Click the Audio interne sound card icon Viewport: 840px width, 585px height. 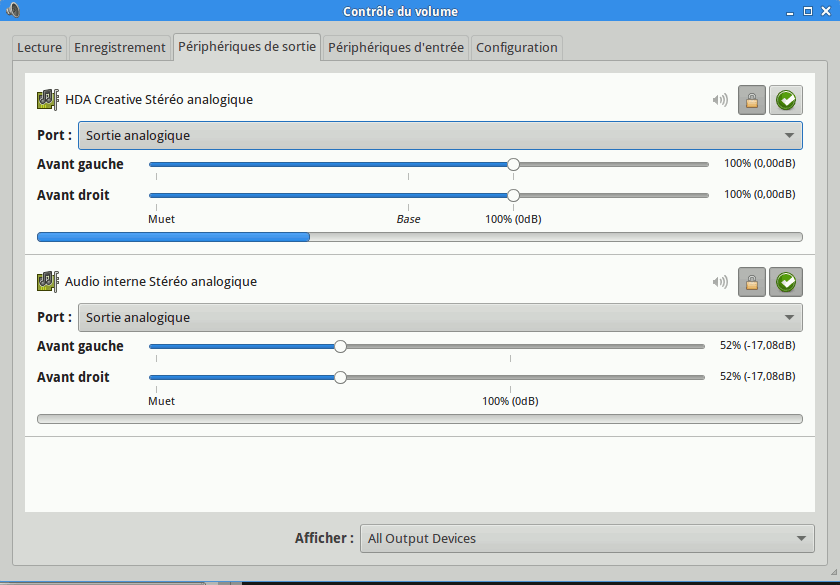click(48, 282)
